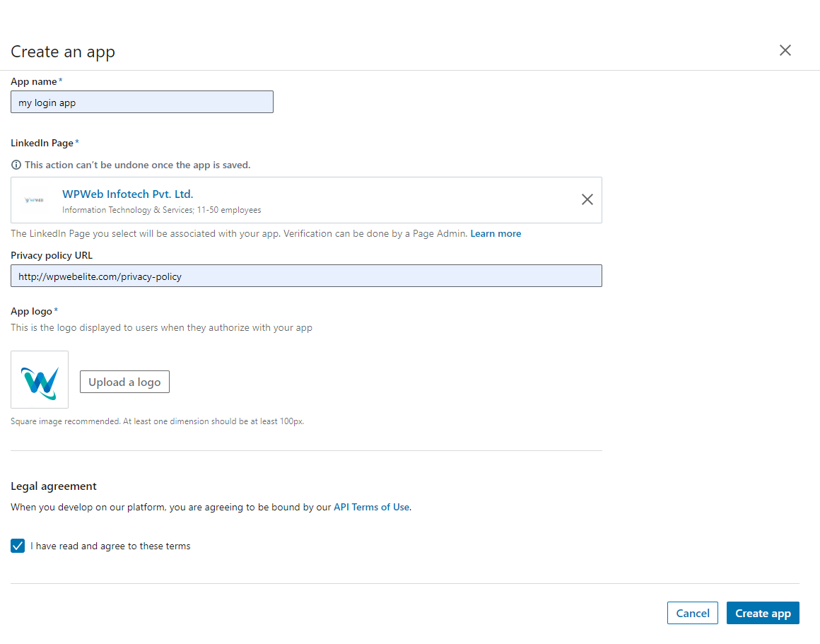820x644 pixels.
Task: Click the 'Create an app' title
Action: point(63,52)
